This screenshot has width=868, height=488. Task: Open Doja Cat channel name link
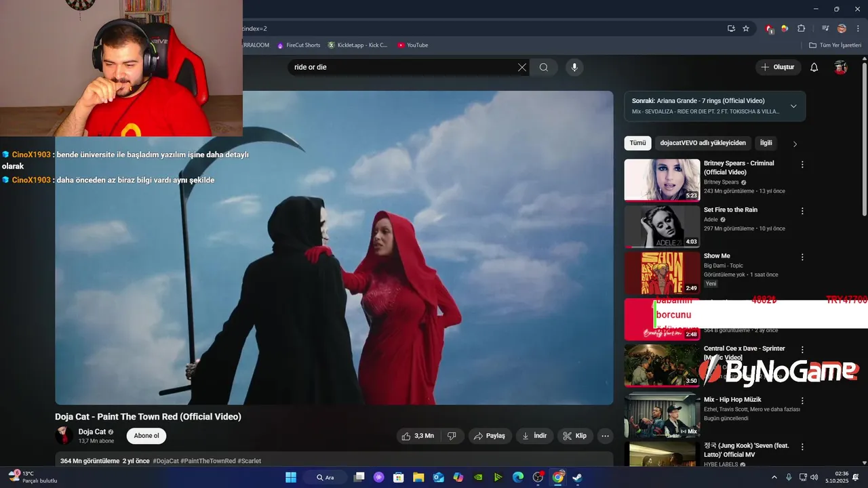(92, 432)
